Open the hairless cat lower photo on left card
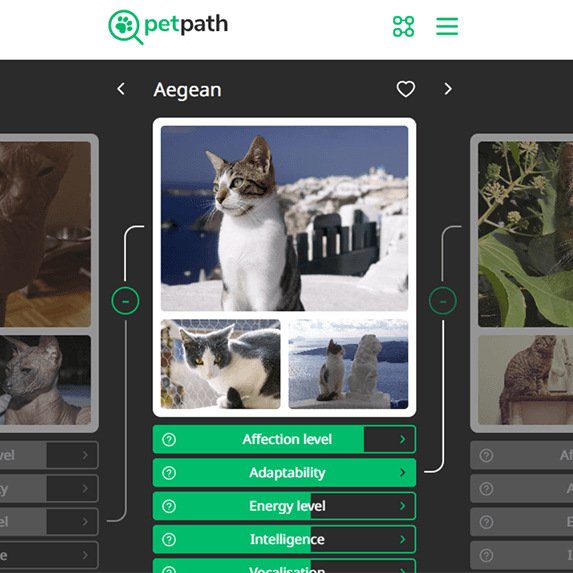This screenshot has height=573, width=573. click(45, 380)
